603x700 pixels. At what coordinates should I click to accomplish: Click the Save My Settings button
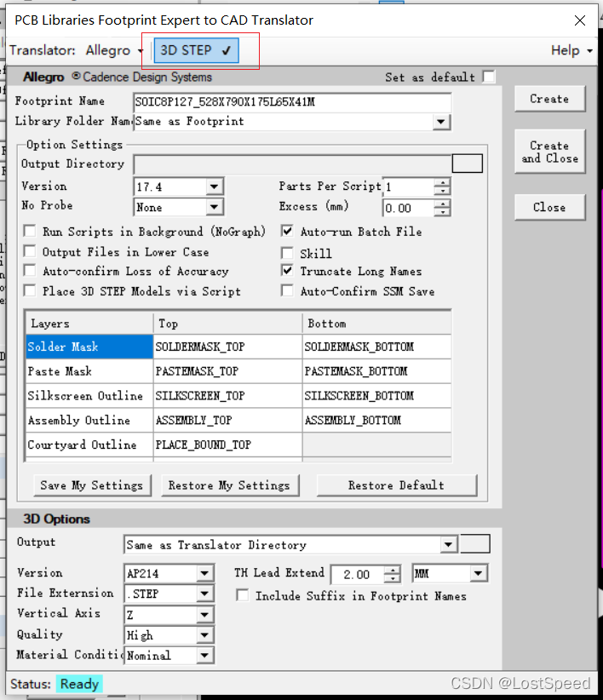92,485
